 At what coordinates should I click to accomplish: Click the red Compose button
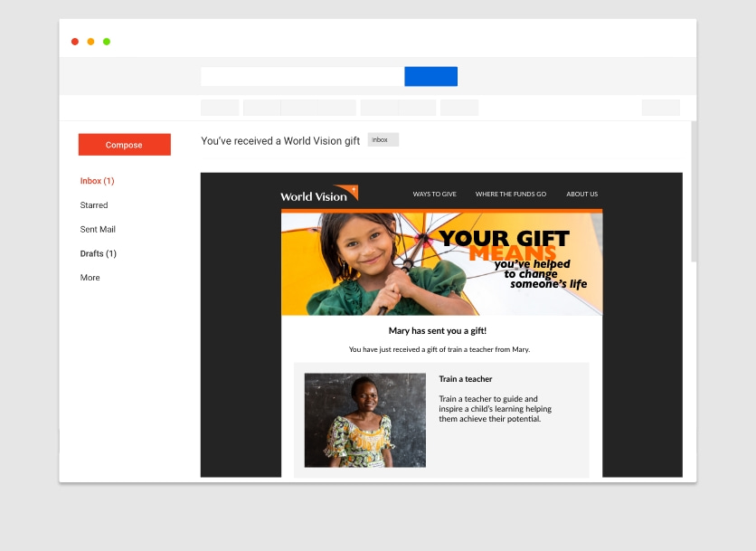124,145
